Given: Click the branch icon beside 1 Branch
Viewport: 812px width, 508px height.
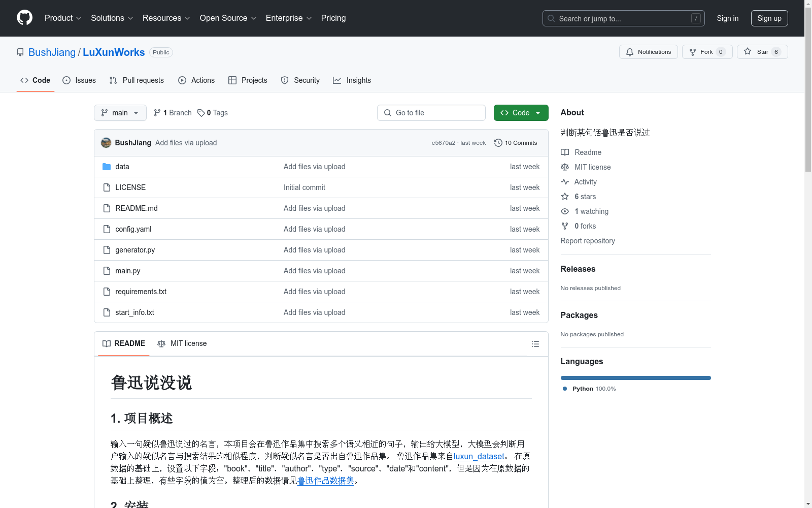Looking at the screenshot, I should point(157,113).
